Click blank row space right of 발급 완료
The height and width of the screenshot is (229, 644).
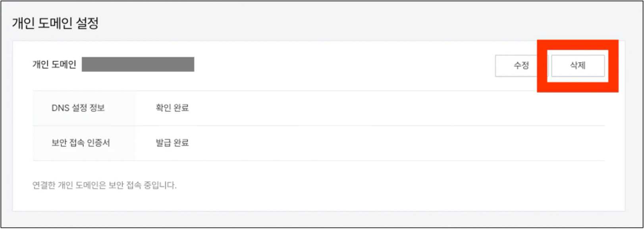[x=357, y=143]
